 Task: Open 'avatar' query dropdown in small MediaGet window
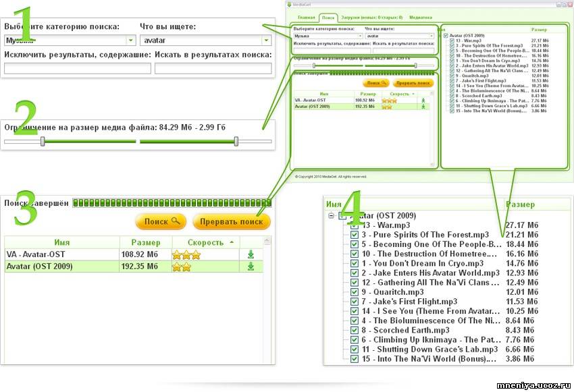tap(432, 36)
